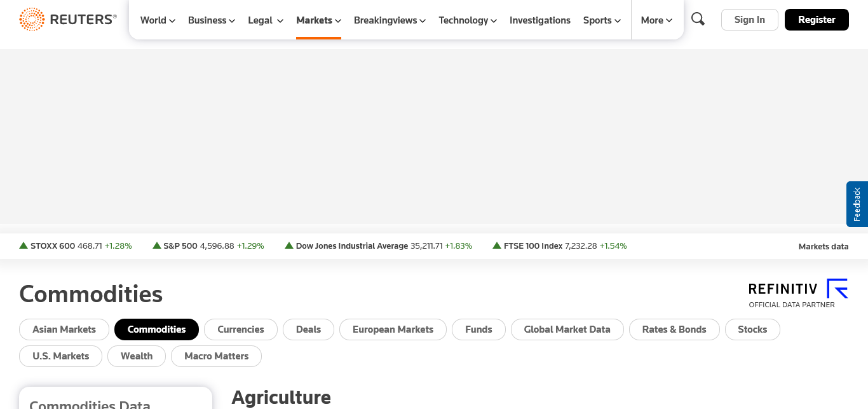This screenshot has height=409, width=868.
Task: Click the Sign In button
Action: click(x=749, y=20)
